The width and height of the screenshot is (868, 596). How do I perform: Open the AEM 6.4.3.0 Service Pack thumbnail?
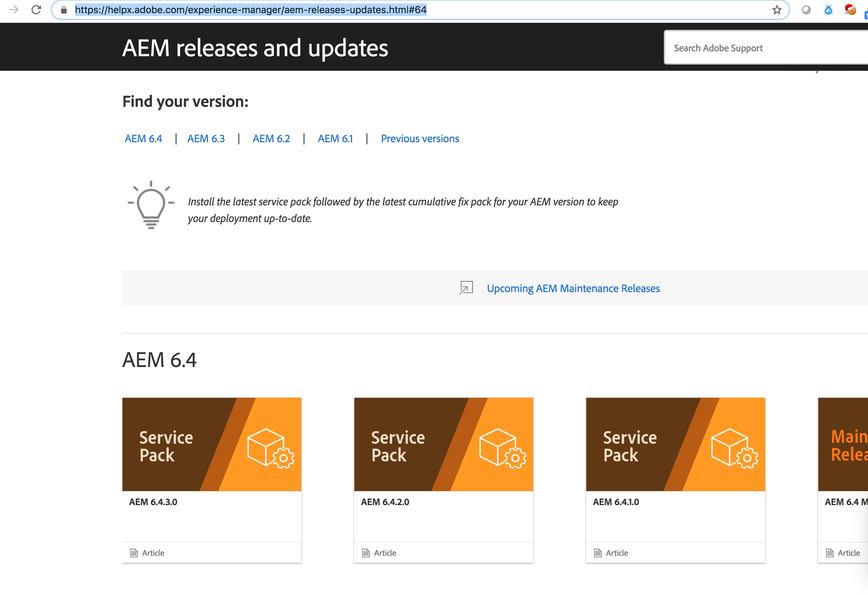click(211, 444)
